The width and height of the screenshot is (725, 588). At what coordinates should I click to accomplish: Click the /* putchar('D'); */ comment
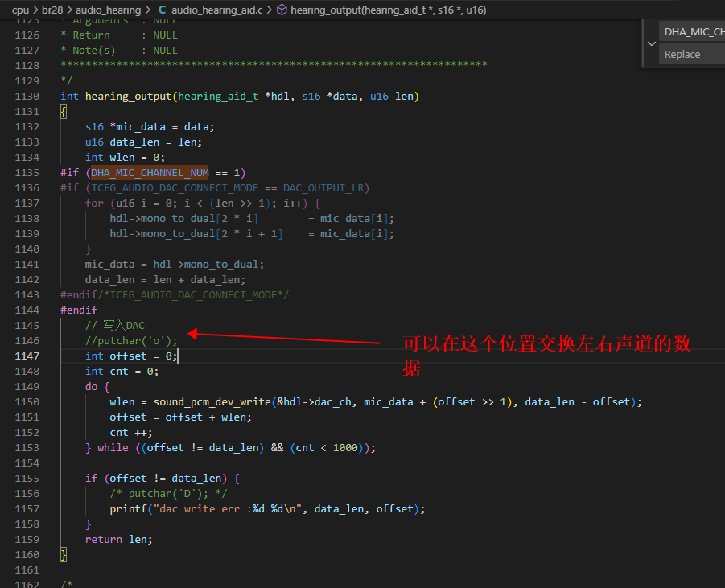tap(168, 493)
